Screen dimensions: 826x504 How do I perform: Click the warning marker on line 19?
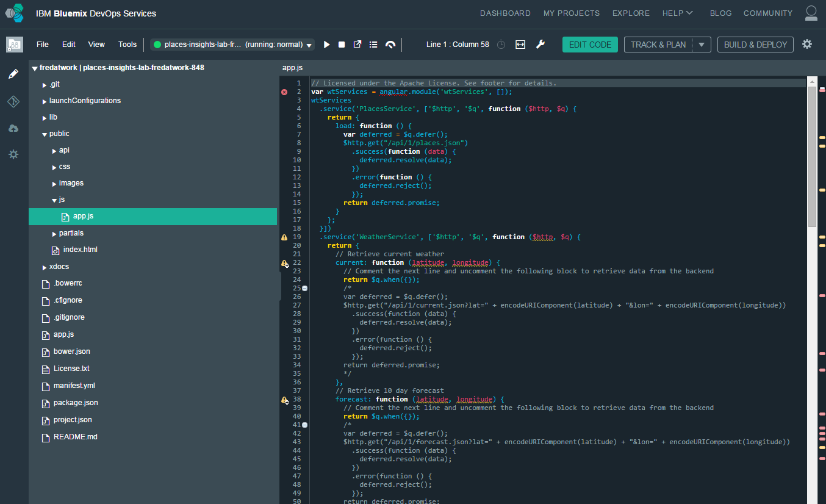(284, 237)
